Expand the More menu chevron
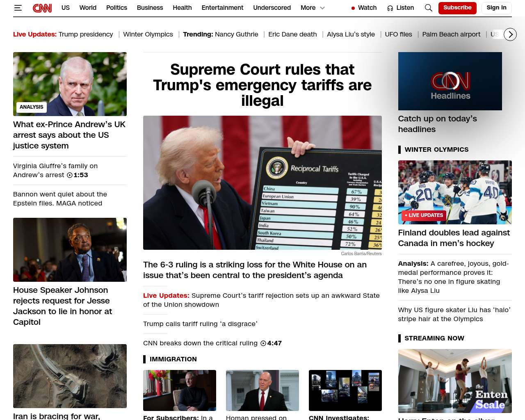525x420 pixels. [322, 8]
